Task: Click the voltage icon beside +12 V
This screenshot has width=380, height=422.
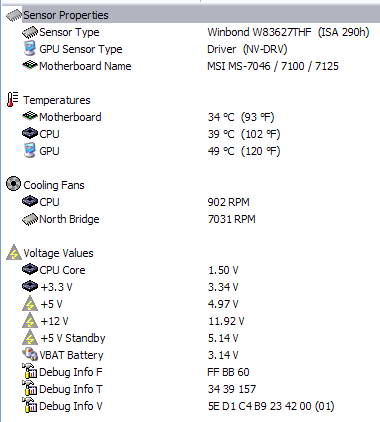Action: (30, 320)
